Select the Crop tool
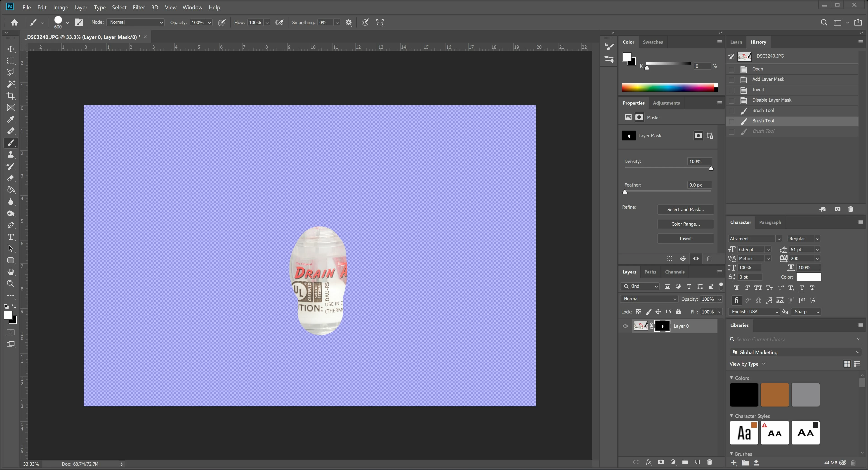Screen dimensions: 868x470 (11, 96)
